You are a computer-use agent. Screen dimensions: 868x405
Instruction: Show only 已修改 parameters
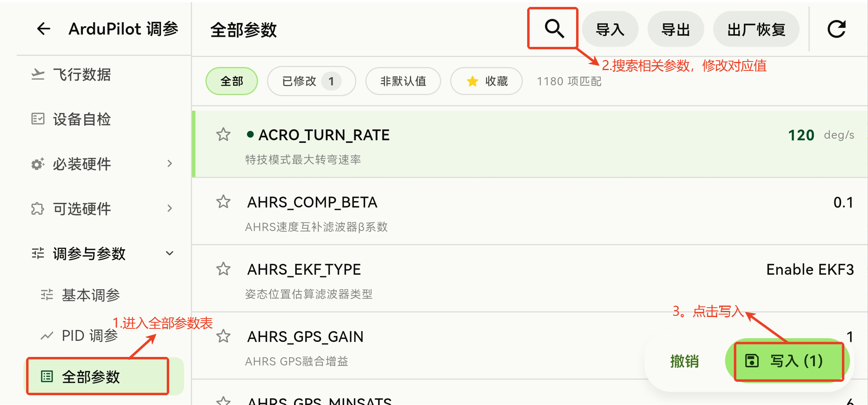coord(311,81)
